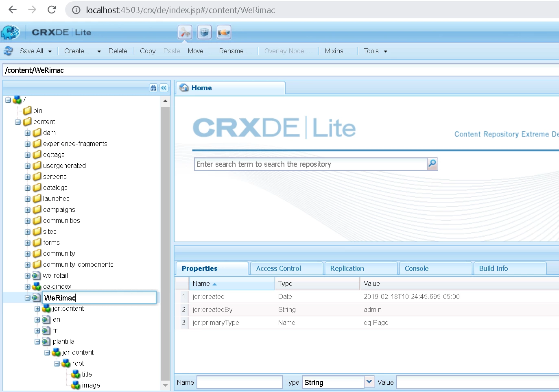Collapse the root tree node at top
Viewport: 559px width, 392px height.
click(8, 100)
